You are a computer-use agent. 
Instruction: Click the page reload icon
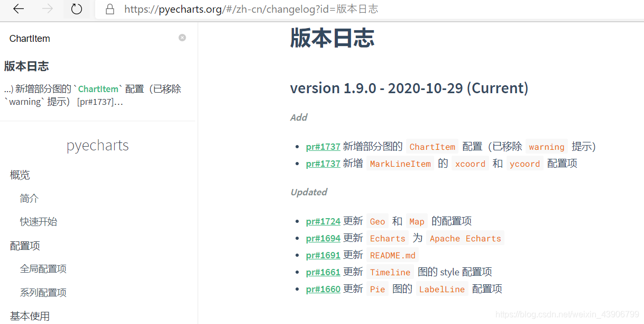[x=76, y=10]
